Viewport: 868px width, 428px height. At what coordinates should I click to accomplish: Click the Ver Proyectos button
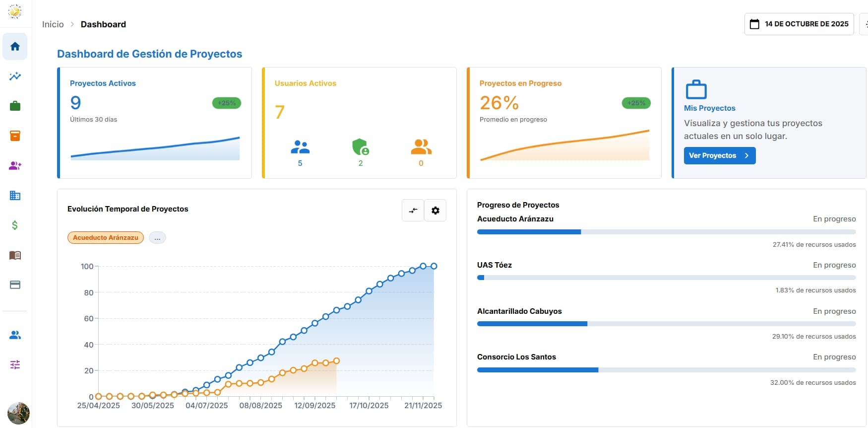pyautogui.click(x=720, y=155)
